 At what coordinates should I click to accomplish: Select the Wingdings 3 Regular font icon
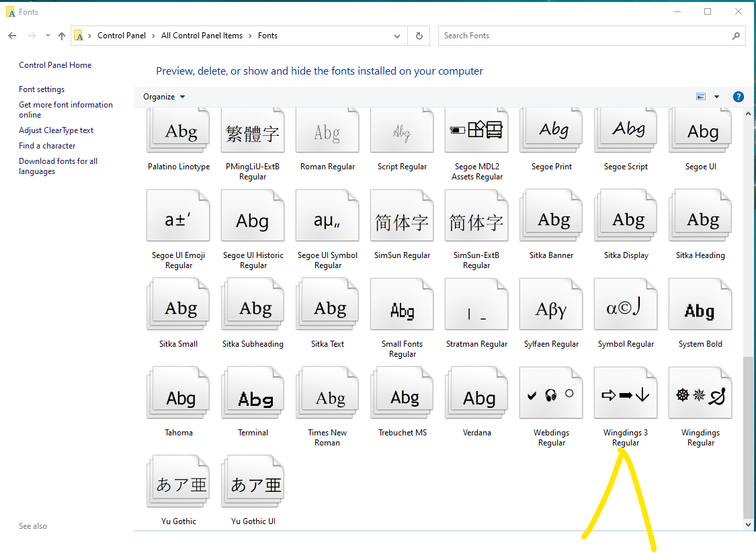(626, 393)
